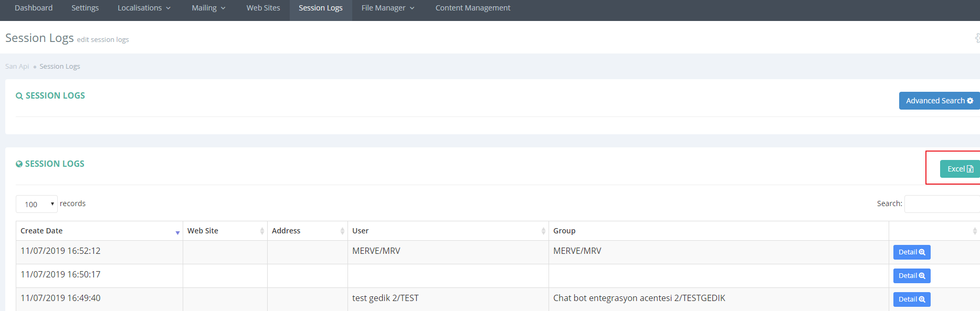Expand the Localisations menu

click(144, 8)
